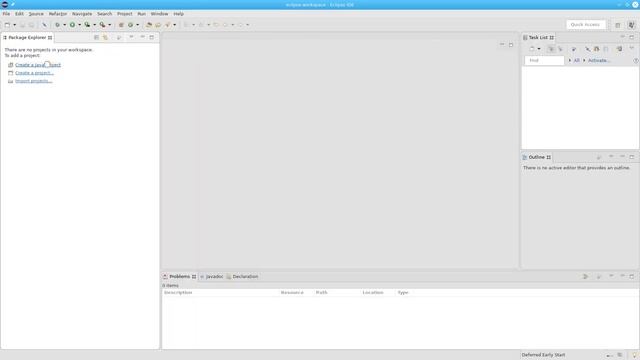The width and height of the screenshot is (640, 360).
Task: Select the Java perspective icon
Action: coord(631,25)
